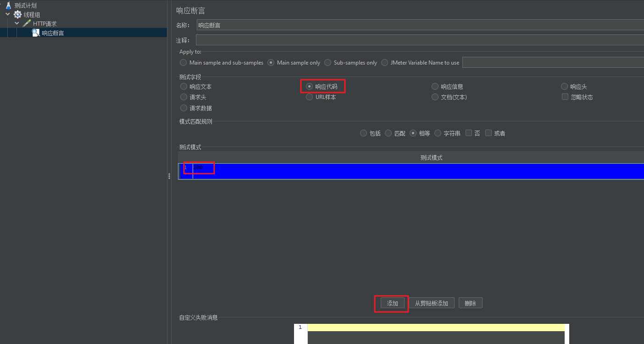Collapse the 线程组 tree node
This screenshot has height=344, width=644.
click(8, 15)
